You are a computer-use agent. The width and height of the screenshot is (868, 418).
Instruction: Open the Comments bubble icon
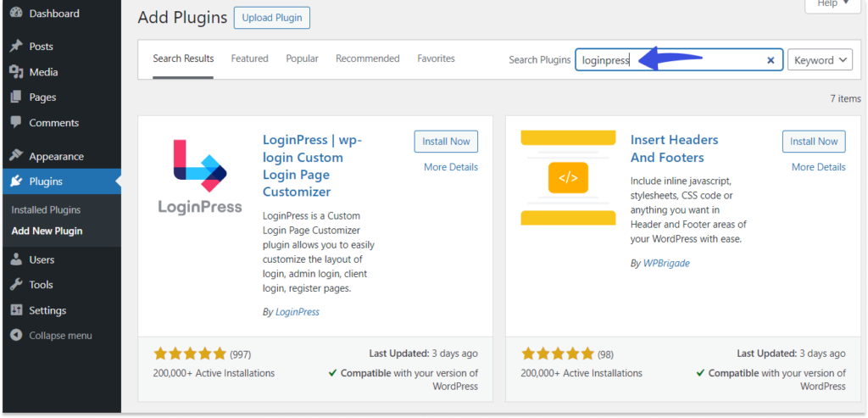[x=16, y=122]
